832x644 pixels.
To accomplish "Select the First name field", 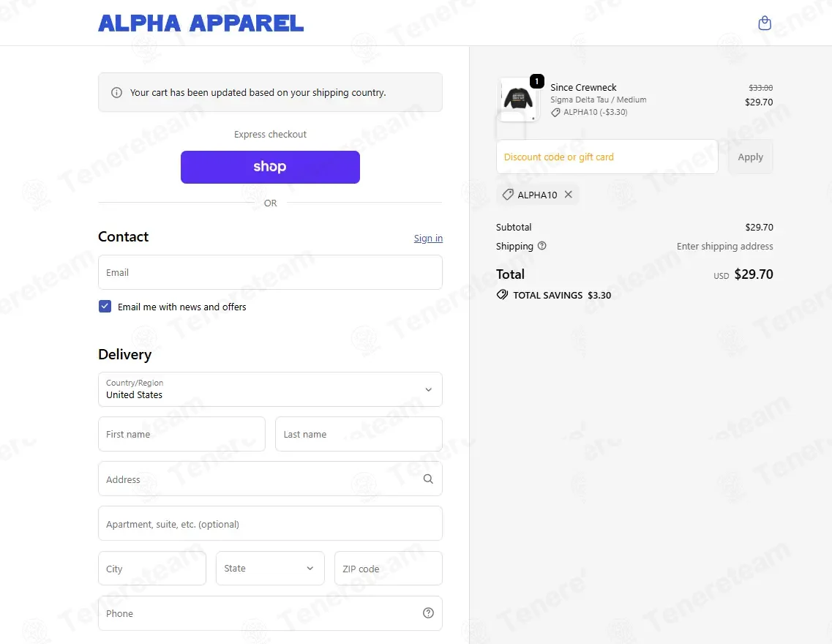I will tap(181, 434).
